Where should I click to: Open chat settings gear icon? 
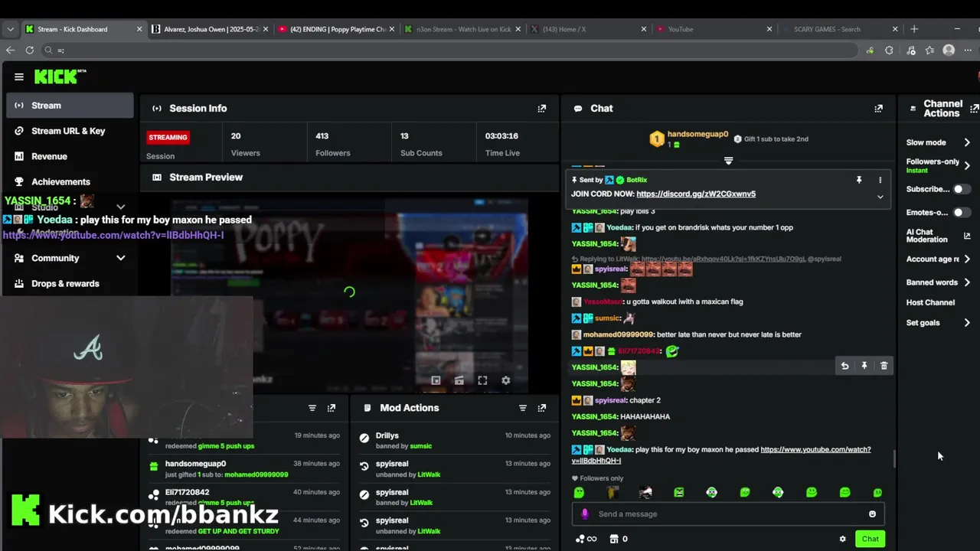coord(843,539)
